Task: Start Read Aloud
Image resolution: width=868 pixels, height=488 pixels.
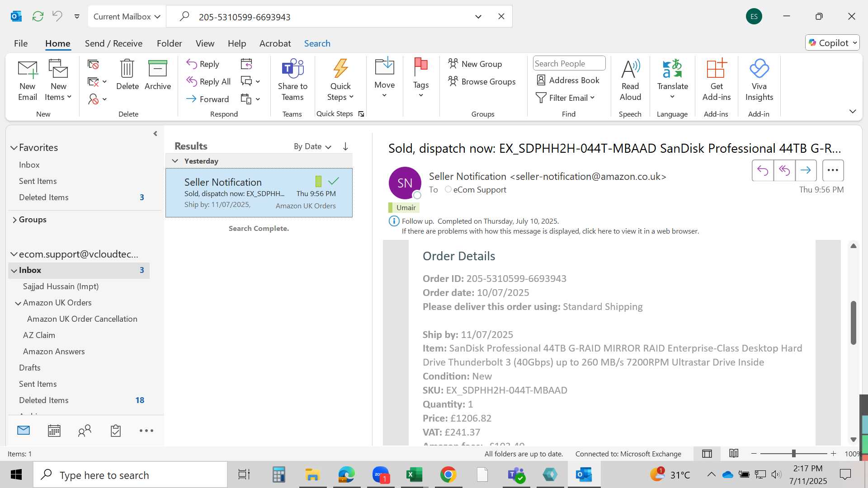Action: coord(630,80)
